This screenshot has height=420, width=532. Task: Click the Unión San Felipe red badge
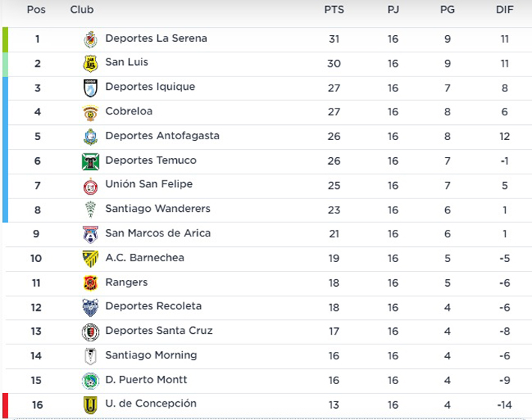click(x=90, y=186)
